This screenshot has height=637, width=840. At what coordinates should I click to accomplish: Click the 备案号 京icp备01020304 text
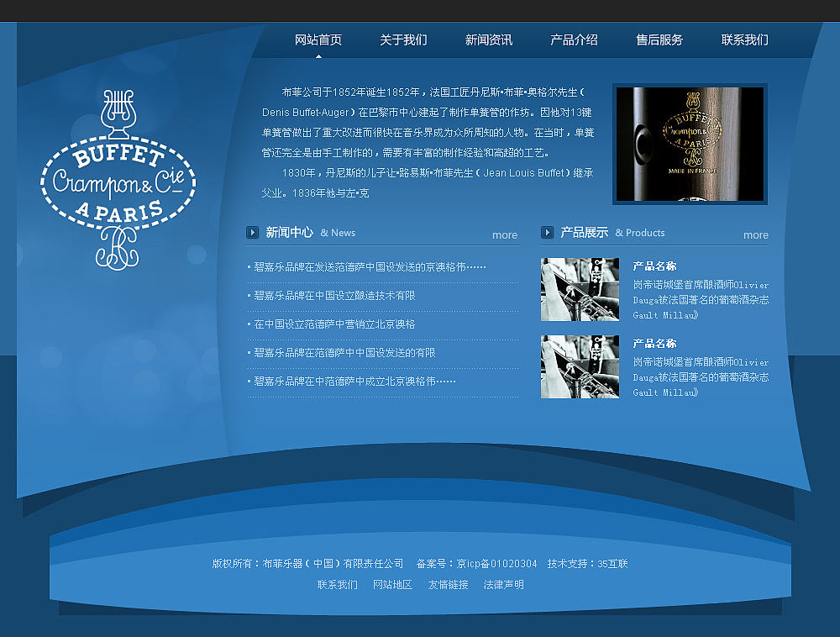pos(476,564)
